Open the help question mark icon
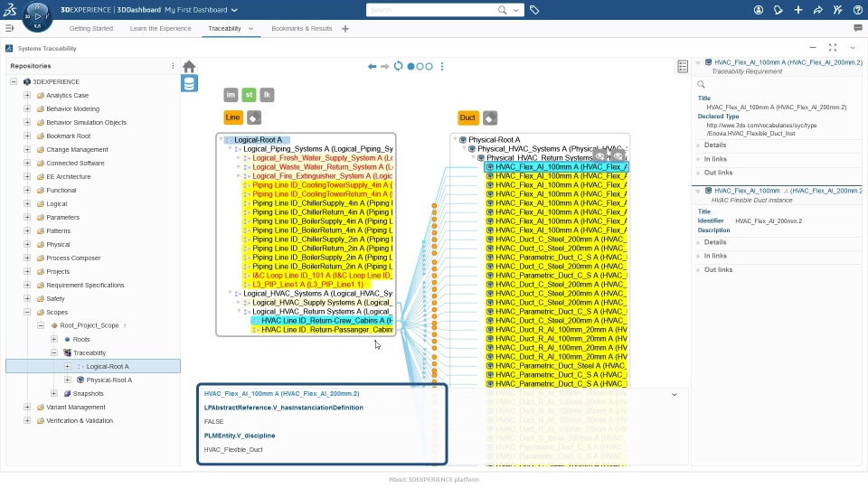Screen dimensions: 868x488 pos(857,10)
